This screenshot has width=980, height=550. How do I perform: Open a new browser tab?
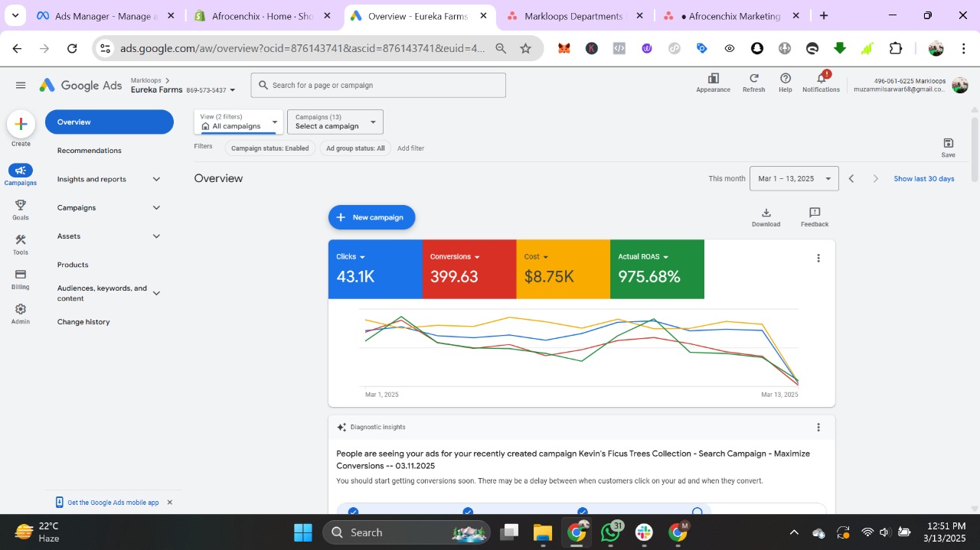pyautogui.click(x=823, y=16)
